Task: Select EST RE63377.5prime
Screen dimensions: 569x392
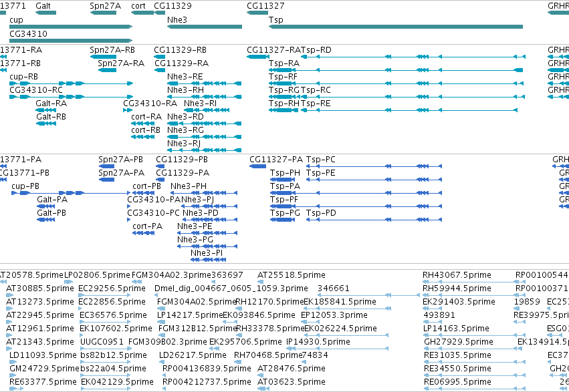Action: tap(16, 389)
